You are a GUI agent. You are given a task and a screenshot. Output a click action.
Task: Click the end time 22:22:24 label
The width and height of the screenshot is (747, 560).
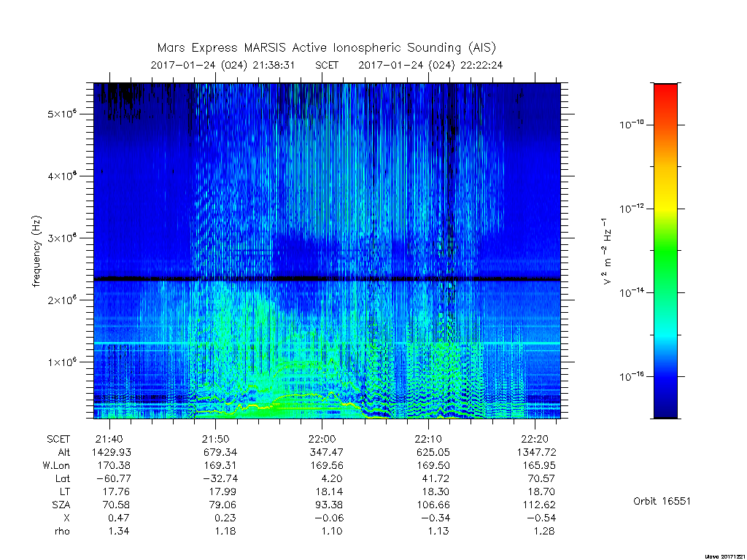[481, 65]
